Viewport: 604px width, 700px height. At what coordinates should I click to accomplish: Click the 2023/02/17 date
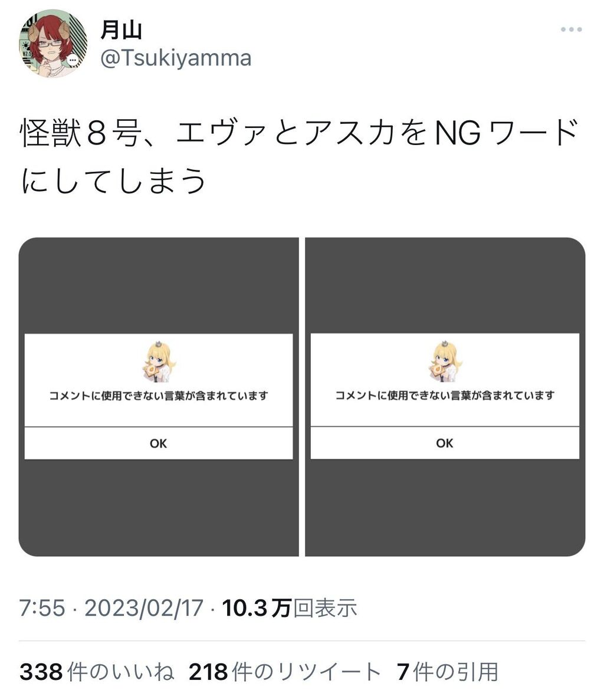pos(144,608)
